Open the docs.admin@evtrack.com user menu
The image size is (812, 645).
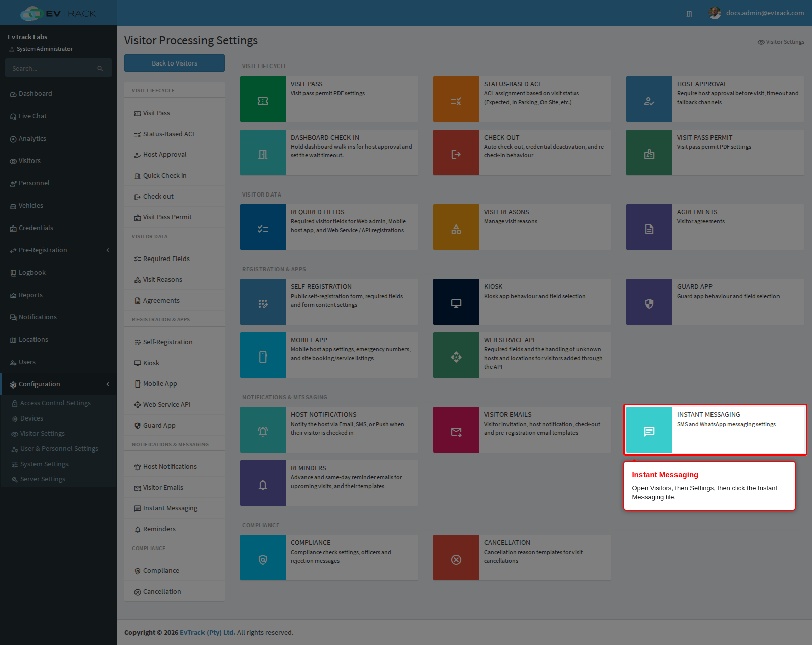coord(756,13)
